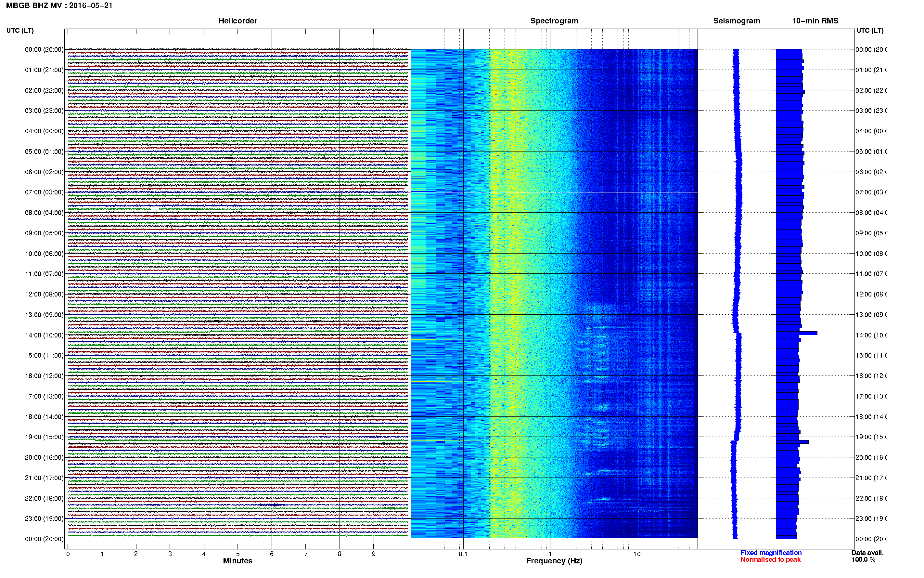Viewport: 924px width, 578px height.
Task: Click tick label '3' on Minutes axis
Action: [x=170, y=554]
